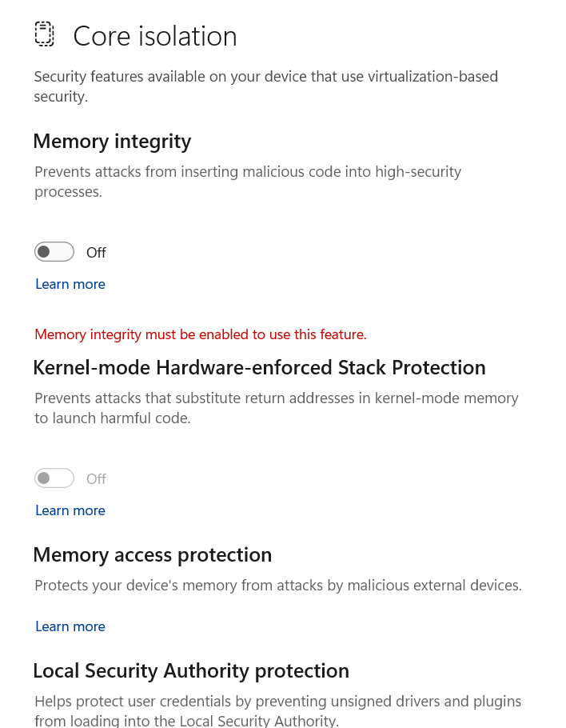The width and height of the screenshot is (566, 728).
Task: Open Learn more under Memory access protection
Action: click(x=70, y=626)
